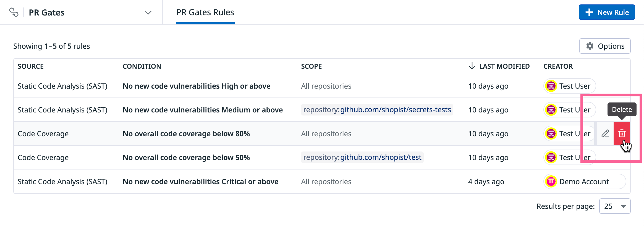This screenshot has width=644, height=226.
Task: Open the shopist/test repository scope tag
Action: tap(362, 158)
